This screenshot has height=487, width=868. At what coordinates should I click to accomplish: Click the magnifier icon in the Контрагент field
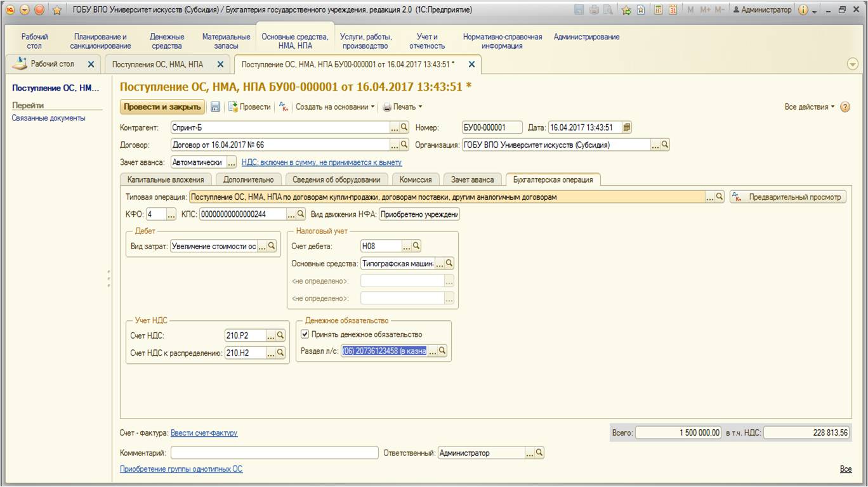point(404,127)
